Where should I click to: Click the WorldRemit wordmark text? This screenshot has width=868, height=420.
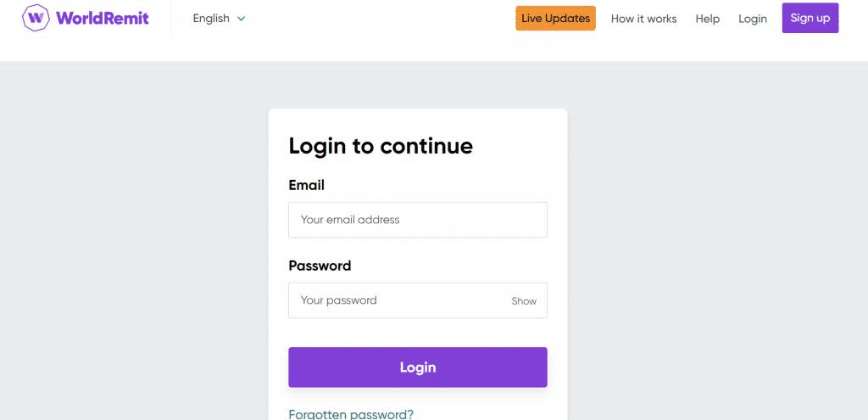coord(103,19)
